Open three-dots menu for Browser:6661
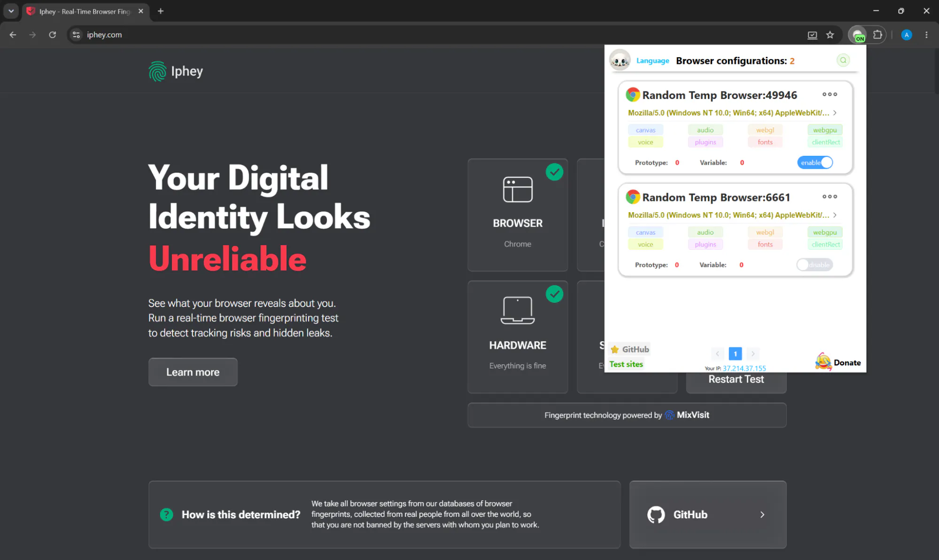This screenshot has width=939, height=560. pyautogui.click(x=830, y=197)
